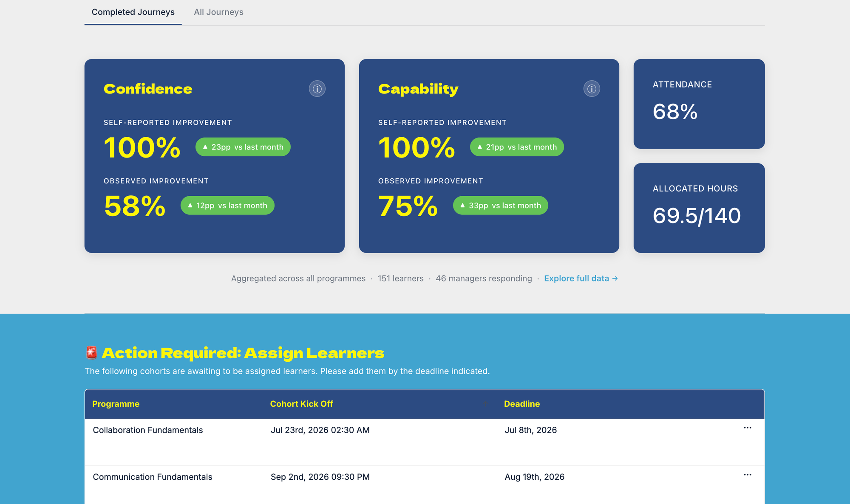Click the Collaboration Fundamentals programme name
Image resolution: width=850 pixels, height=504 pixels.
148,430
